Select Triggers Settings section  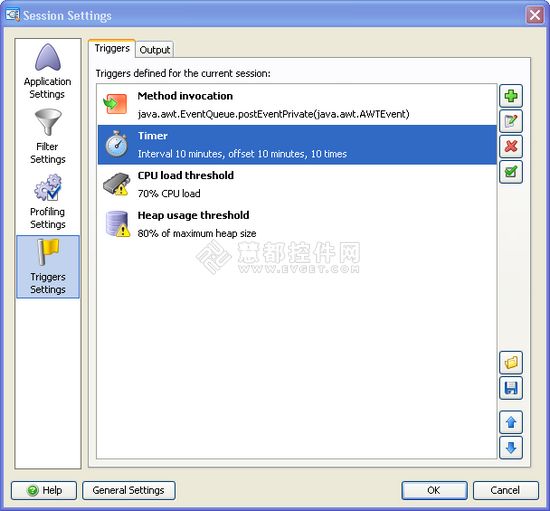pyautogui.click(x=48, y=267)
